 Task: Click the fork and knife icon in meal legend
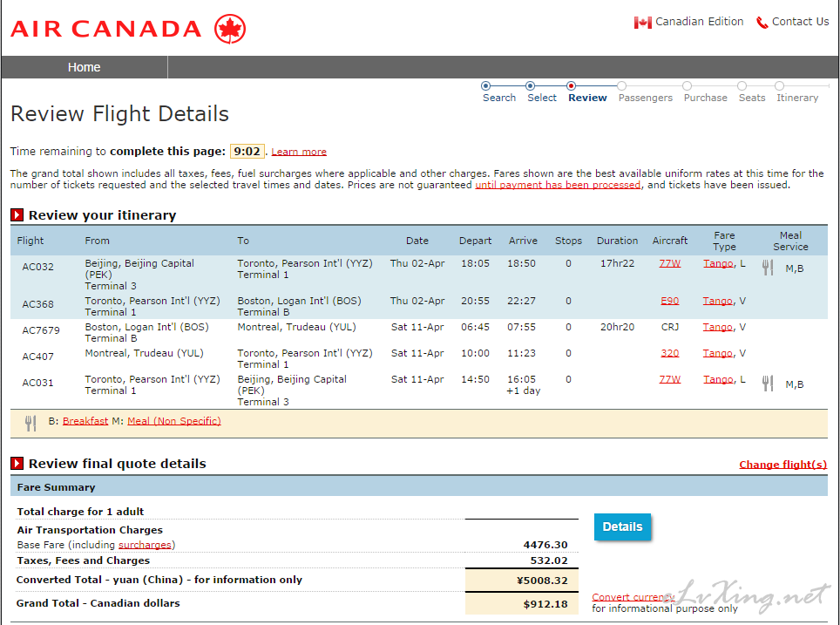30,423
